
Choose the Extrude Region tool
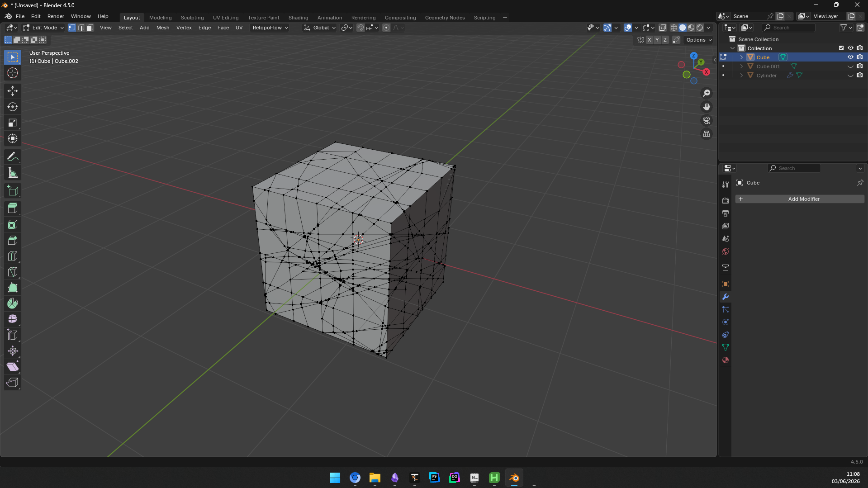pos(13,208)
